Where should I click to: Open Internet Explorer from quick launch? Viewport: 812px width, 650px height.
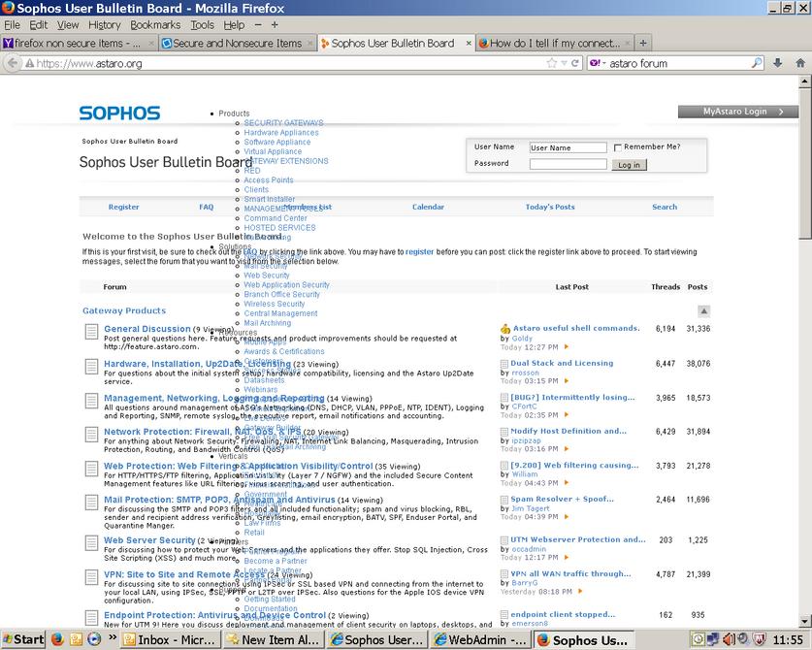tap(94, 639)
